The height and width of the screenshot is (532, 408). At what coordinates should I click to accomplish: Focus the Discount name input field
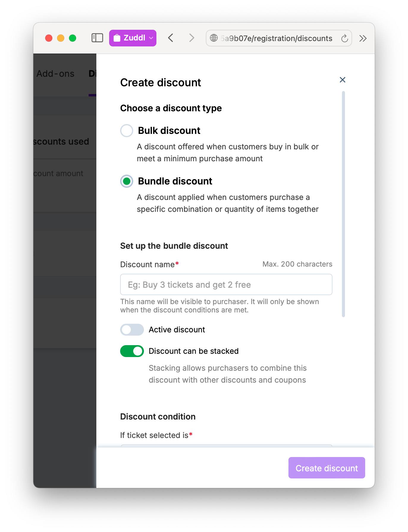point(226,285)
